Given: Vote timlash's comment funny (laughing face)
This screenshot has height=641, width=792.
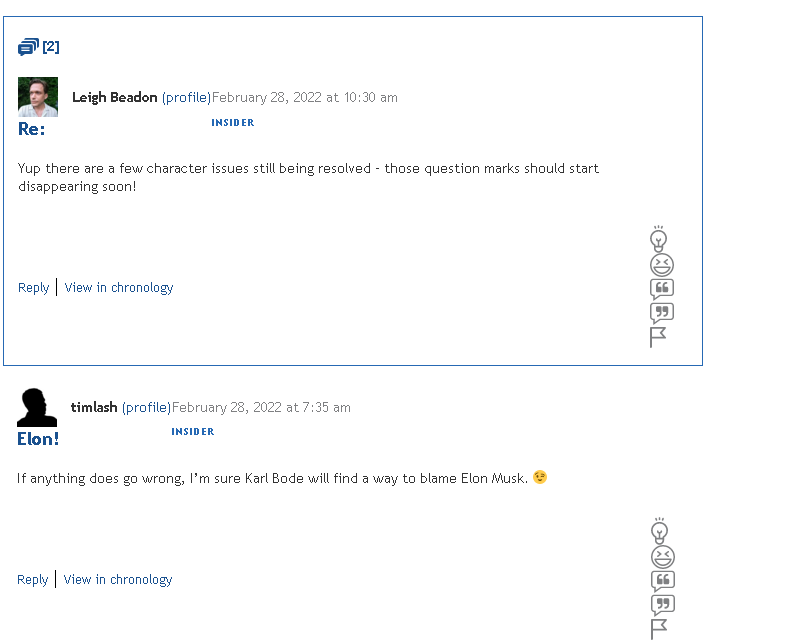Looking at the screenshot, I should point(661,557).
